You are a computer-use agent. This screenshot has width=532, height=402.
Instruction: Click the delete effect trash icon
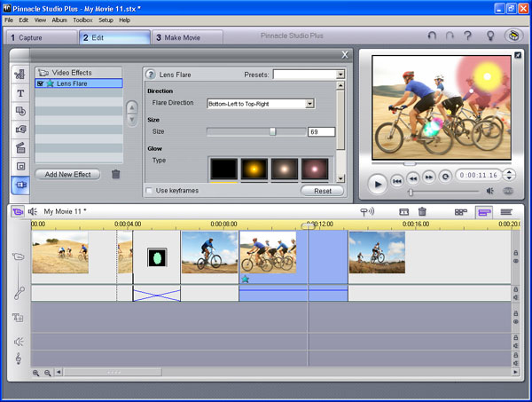coord(116,175)
